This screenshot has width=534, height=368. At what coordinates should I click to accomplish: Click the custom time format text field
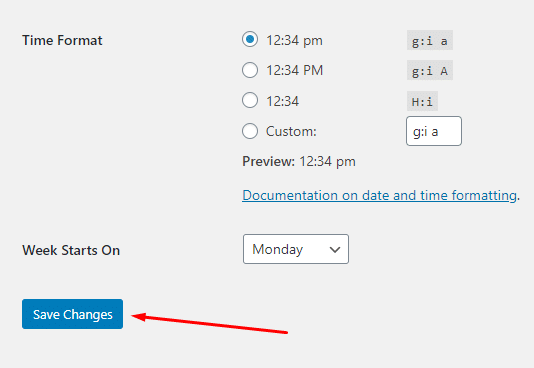434,131
